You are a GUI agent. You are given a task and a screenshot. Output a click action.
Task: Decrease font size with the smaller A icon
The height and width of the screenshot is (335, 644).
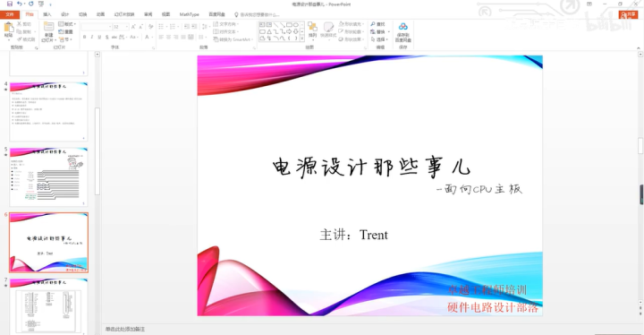click(x=140, y=26)
